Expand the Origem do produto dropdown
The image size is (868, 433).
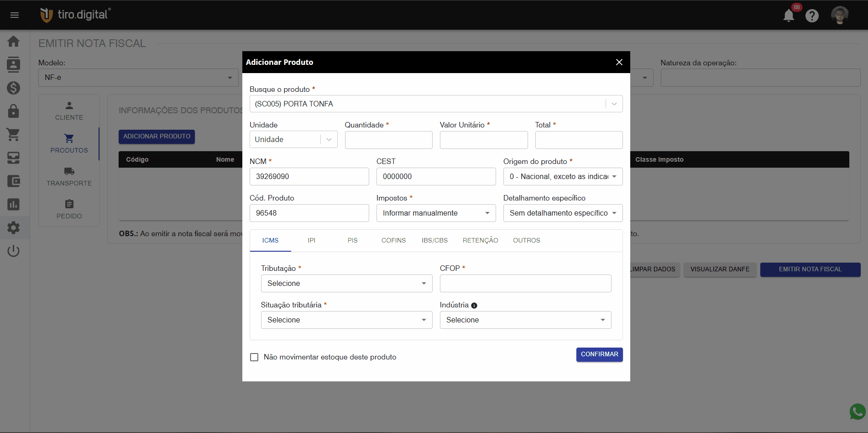[563, 176]
